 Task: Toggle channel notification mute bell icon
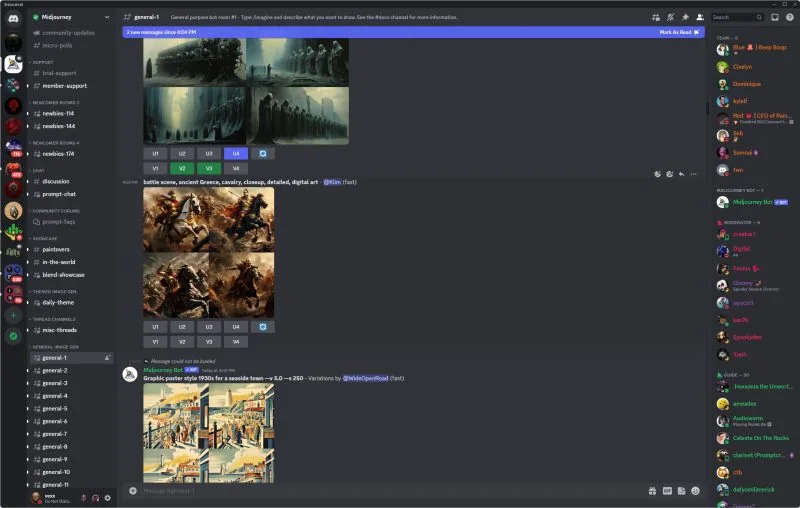click(x=670, y=17)
